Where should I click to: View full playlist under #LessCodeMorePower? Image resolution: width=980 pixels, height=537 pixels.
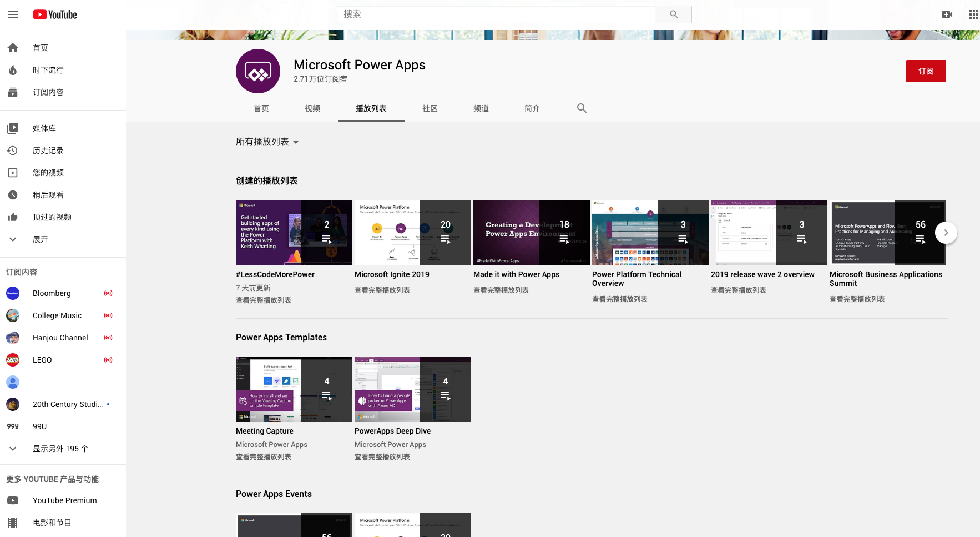pos(264,300)
